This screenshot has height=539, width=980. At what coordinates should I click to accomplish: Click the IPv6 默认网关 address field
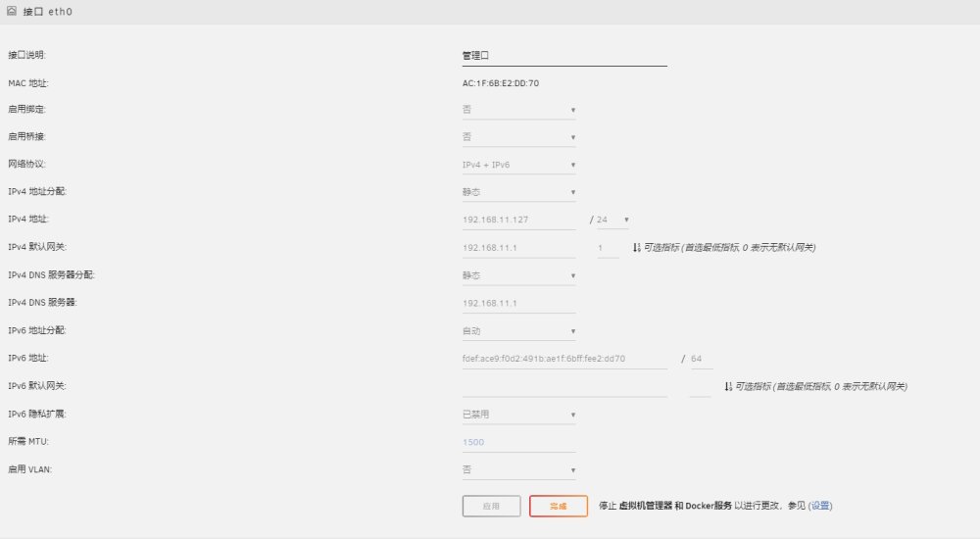click(x=564, y=386)
